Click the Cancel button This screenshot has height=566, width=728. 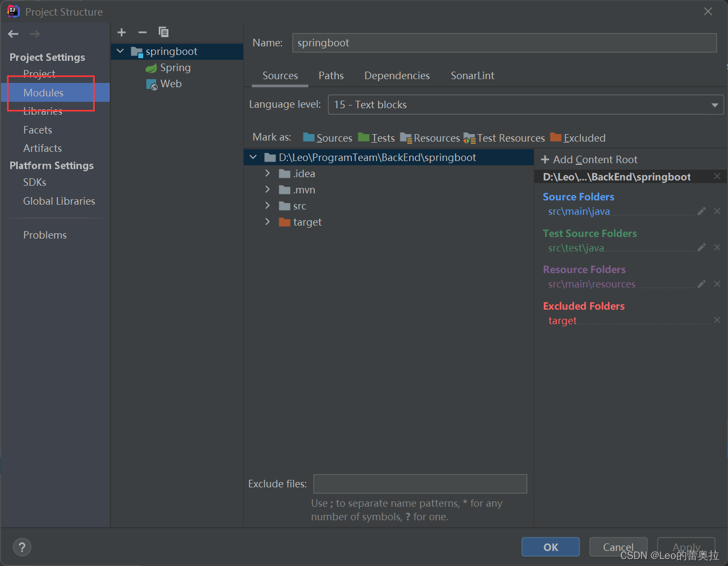618,547
